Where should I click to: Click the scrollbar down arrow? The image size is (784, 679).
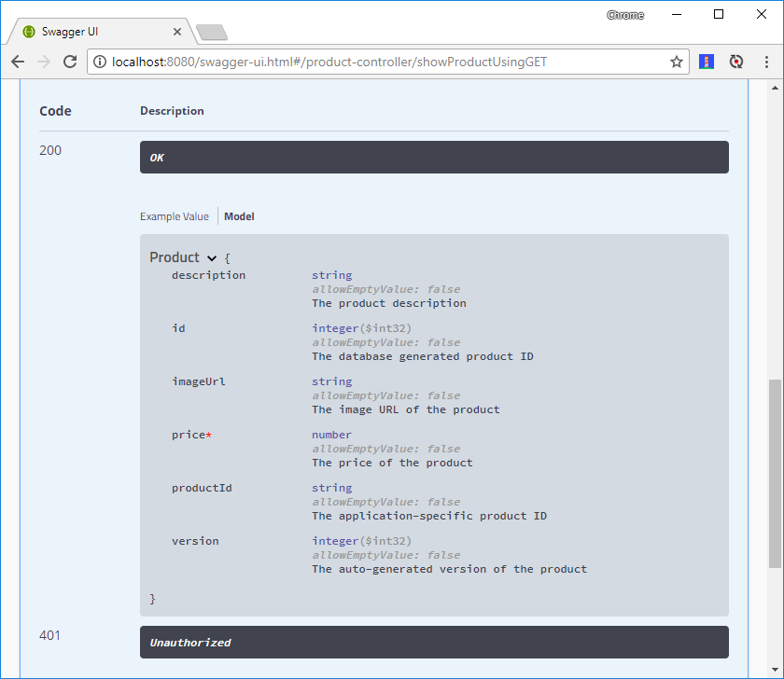pyautogui.click(x=775, y=670)
